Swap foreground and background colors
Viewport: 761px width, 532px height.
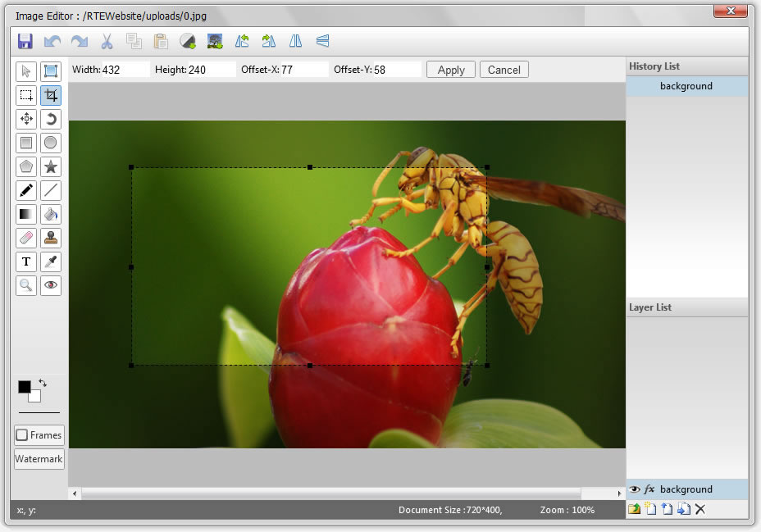[42, 383]
